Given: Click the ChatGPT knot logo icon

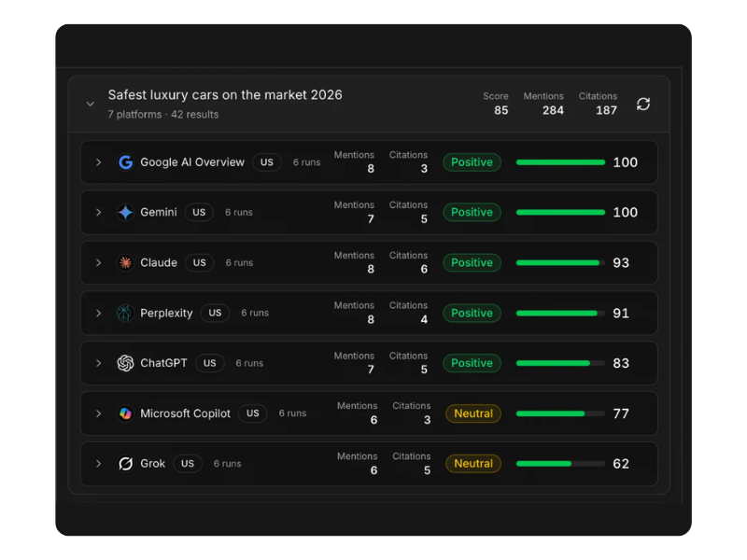Looking at the screenshot, I should click(x=125, y=363).
